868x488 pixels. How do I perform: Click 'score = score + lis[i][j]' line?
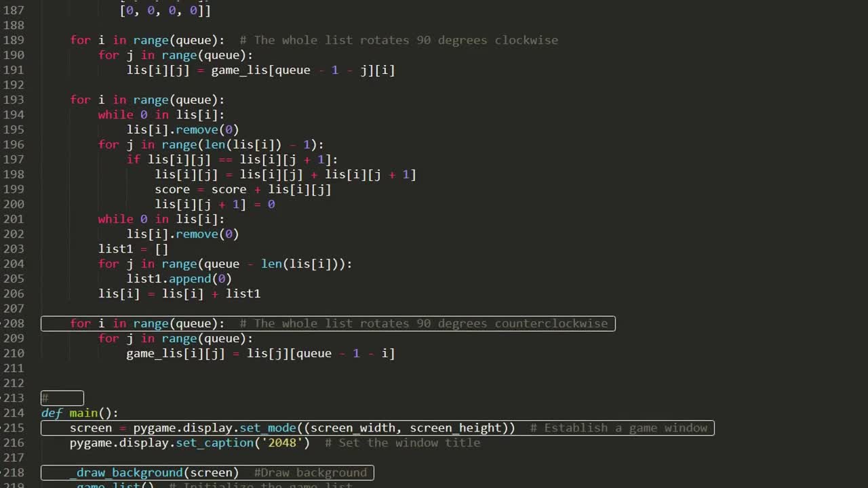(243, 189)
